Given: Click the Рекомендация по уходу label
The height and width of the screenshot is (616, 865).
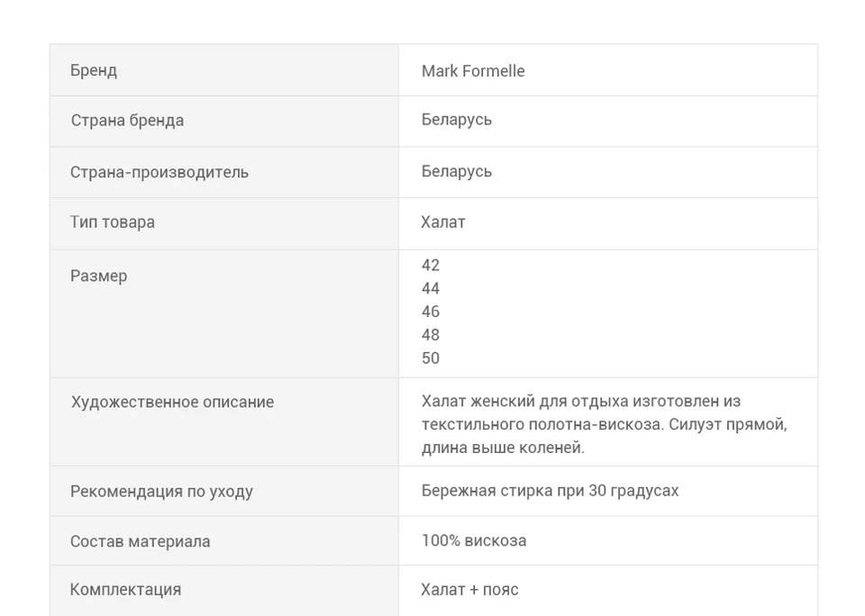Looking at the screenshot, I should (x=161, y=492).
